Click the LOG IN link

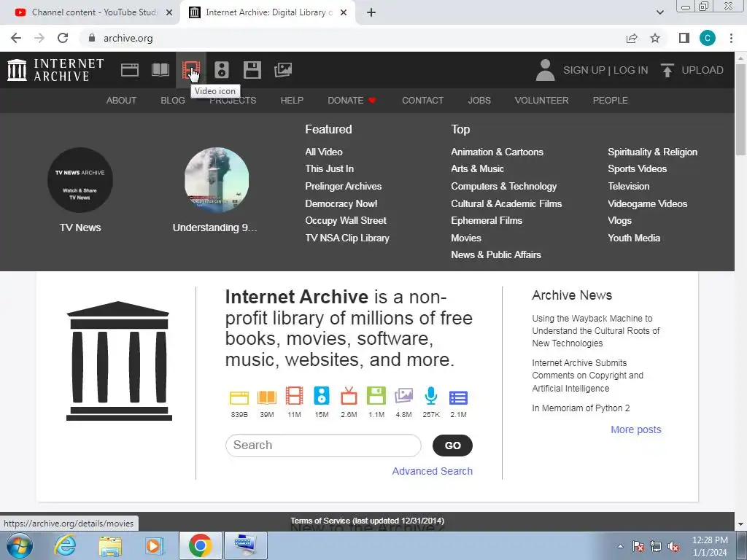[630, 70]
